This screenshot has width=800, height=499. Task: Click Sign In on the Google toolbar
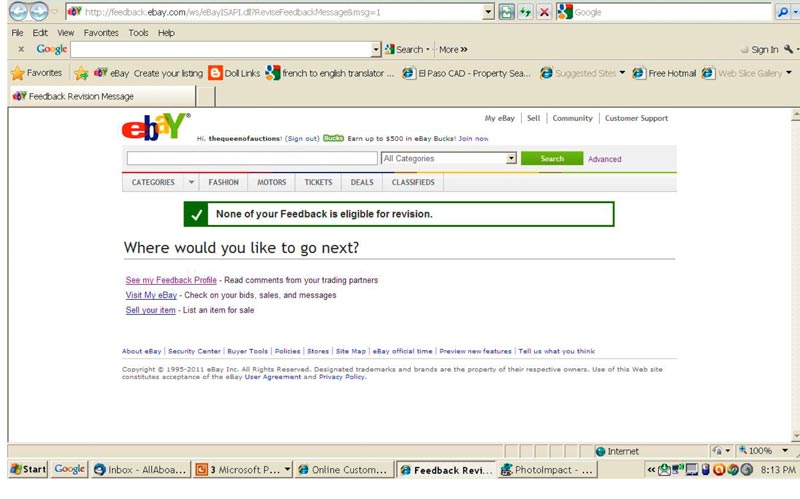pyautogui.click(x=764, y=49)
